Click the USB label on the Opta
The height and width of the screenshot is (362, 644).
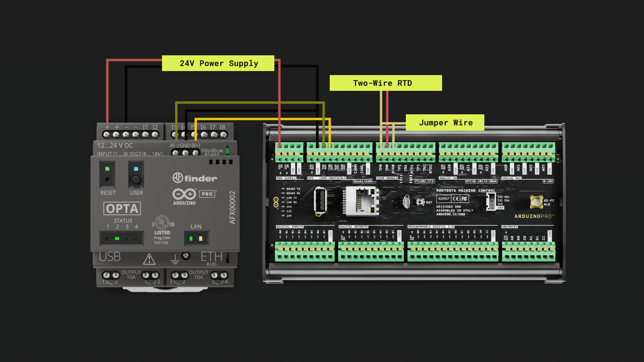tap(110, 257)
